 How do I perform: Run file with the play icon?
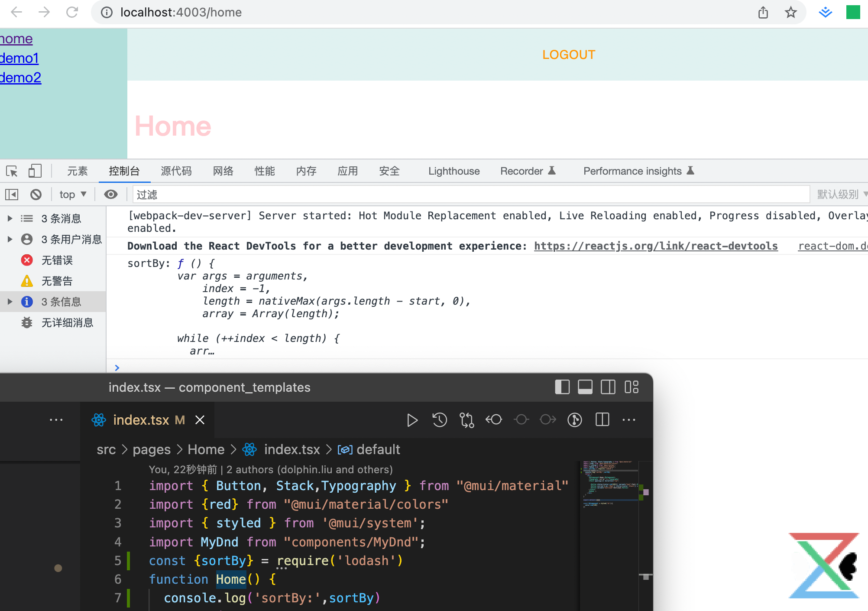tap(412, 420)
